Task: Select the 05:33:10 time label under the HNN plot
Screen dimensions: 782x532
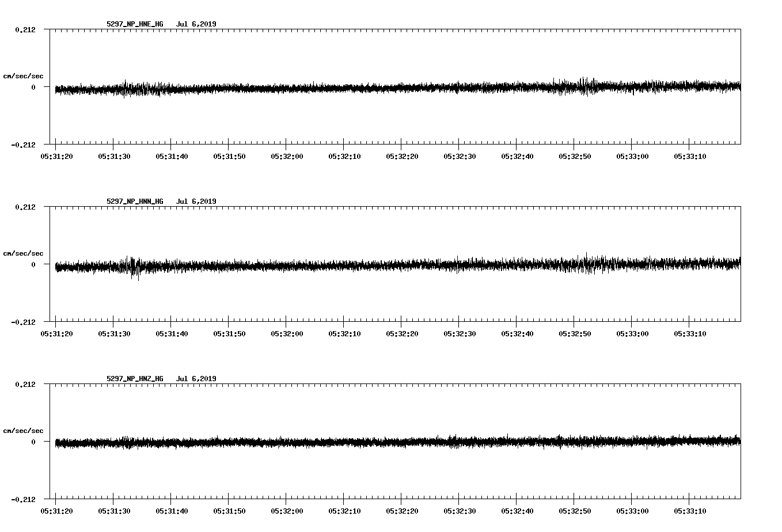Action: click(689, 333)
